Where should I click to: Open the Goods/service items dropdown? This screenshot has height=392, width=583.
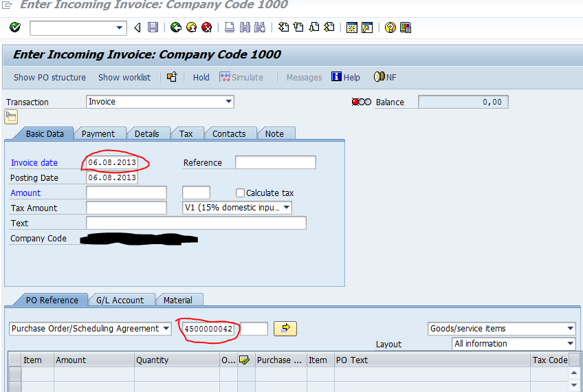click(571, 329)
